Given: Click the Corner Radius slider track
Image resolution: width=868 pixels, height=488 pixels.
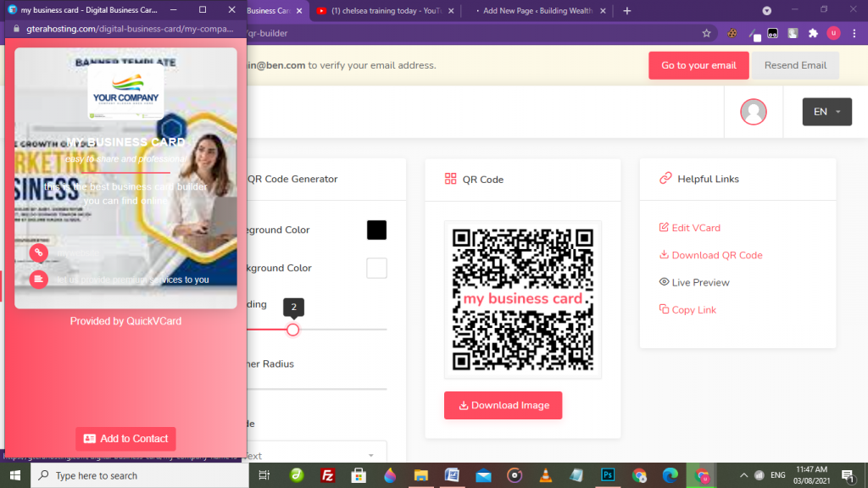Looking at the screenshot, I should click(317, 389).
